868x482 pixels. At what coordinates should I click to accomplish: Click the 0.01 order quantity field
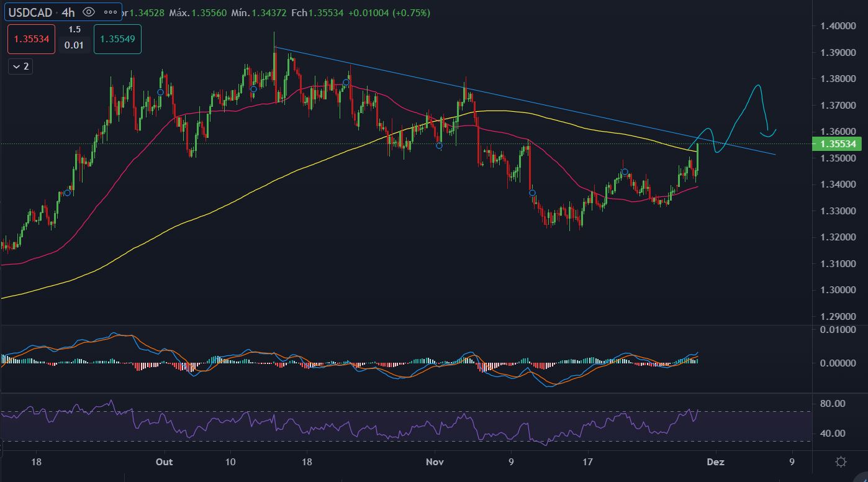point(75,45)
